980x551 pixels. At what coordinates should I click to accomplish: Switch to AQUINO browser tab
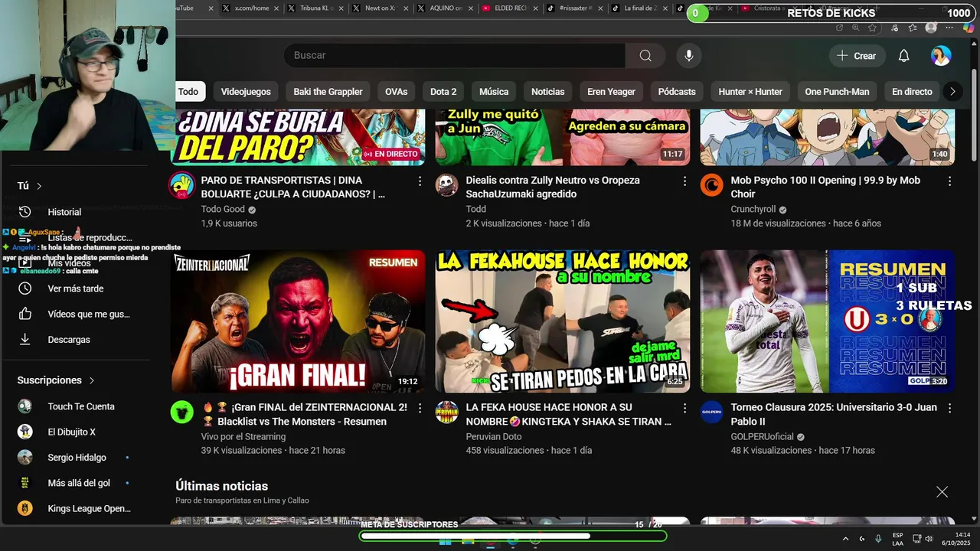pyautogui.click(x=444, y=8)
